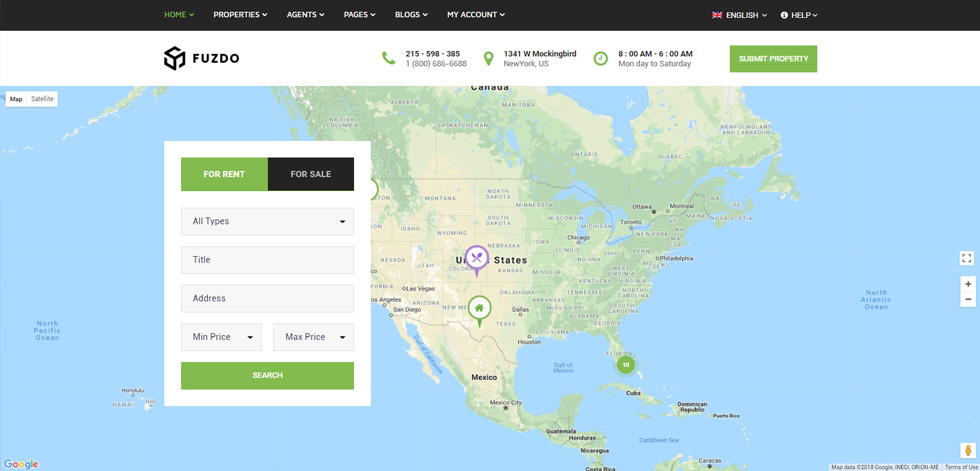
Task: Zoom out the map with minus button
Action: [x=968, y=299]
